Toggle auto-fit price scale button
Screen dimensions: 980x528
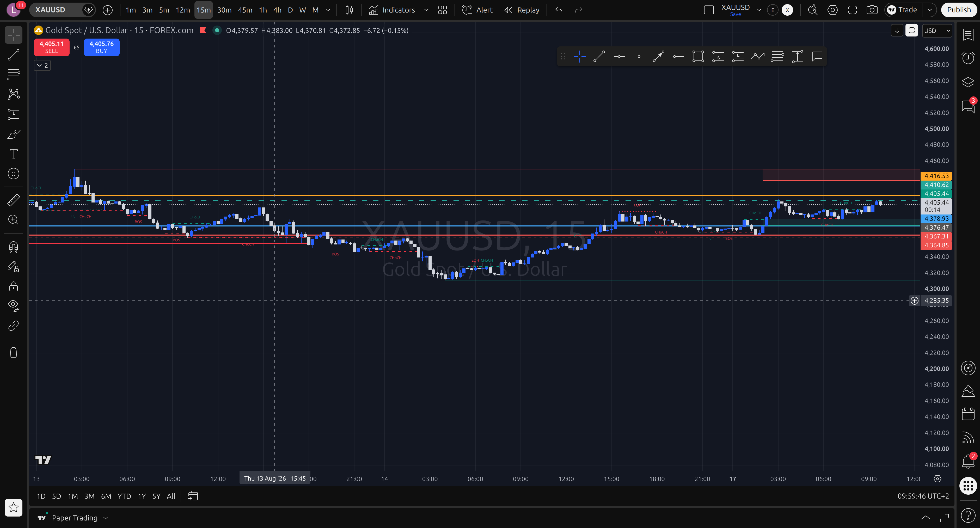coord(911,30)
